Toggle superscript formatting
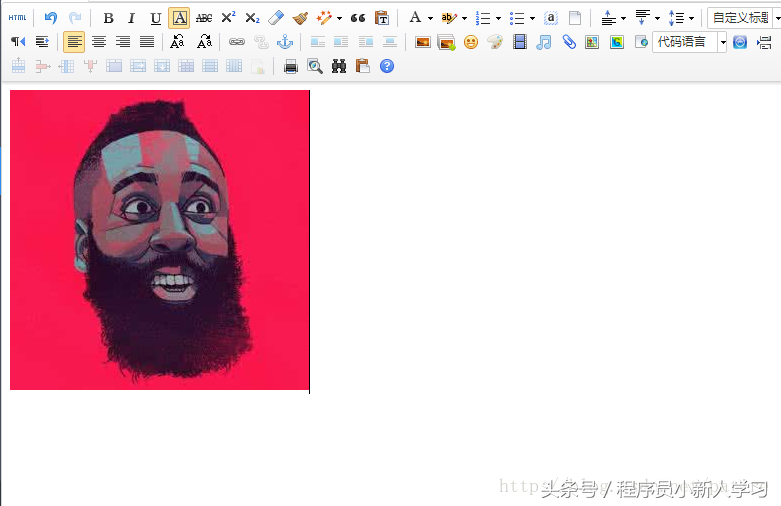This screenshot has width=781, height=506. pyautogui.click(x=228, y=17)
